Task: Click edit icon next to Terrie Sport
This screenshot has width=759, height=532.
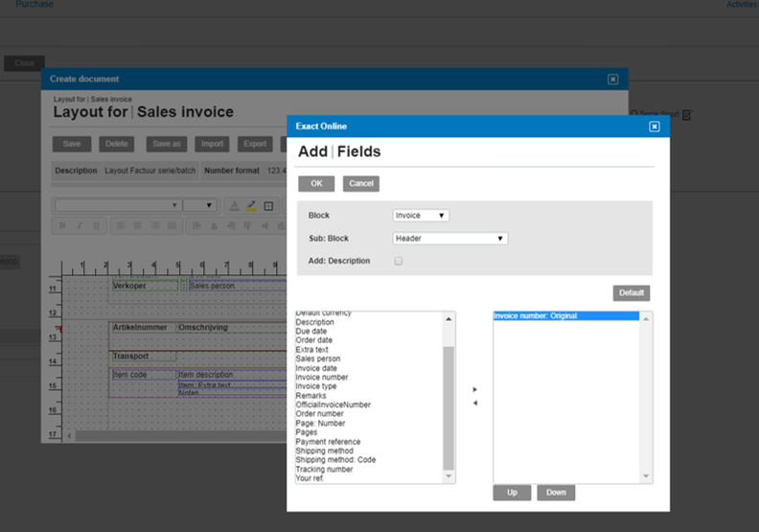Action: tap(687, 115)
